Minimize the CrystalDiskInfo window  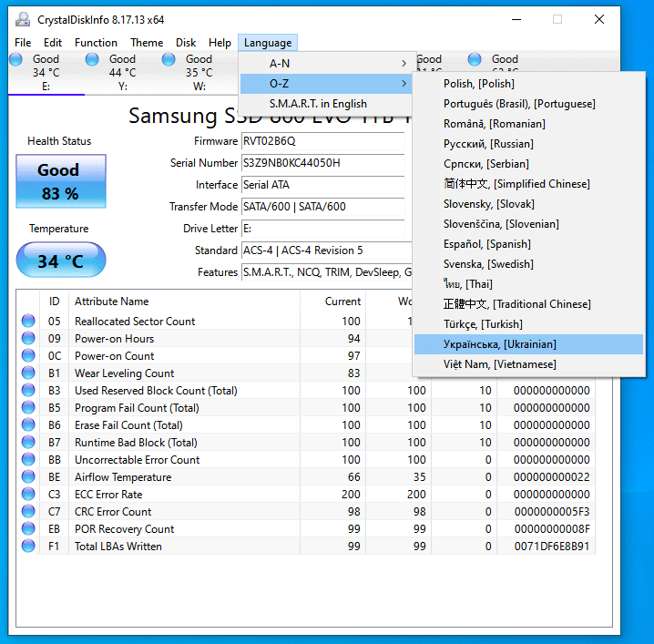(x=516, y=20)
